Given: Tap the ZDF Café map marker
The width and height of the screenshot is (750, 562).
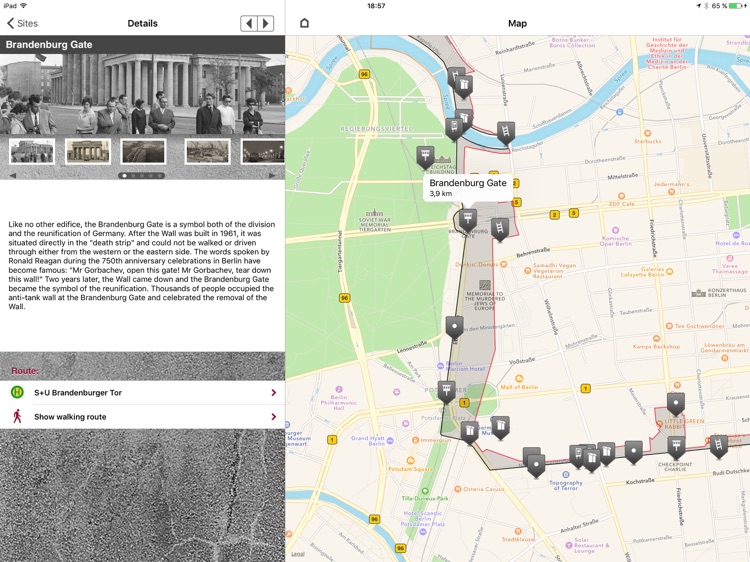Looking at the screenshot, I should click(x=621, y=200).
